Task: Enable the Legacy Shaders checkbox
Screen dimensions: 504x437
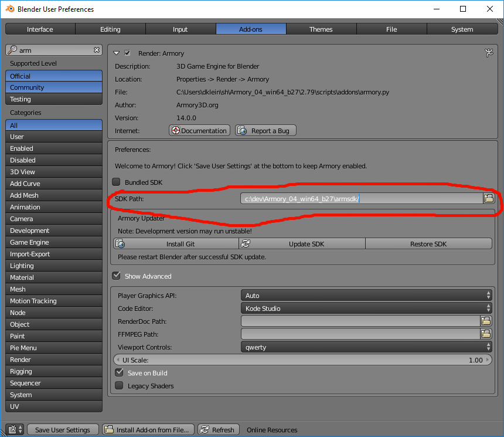Action: point(119,385)
